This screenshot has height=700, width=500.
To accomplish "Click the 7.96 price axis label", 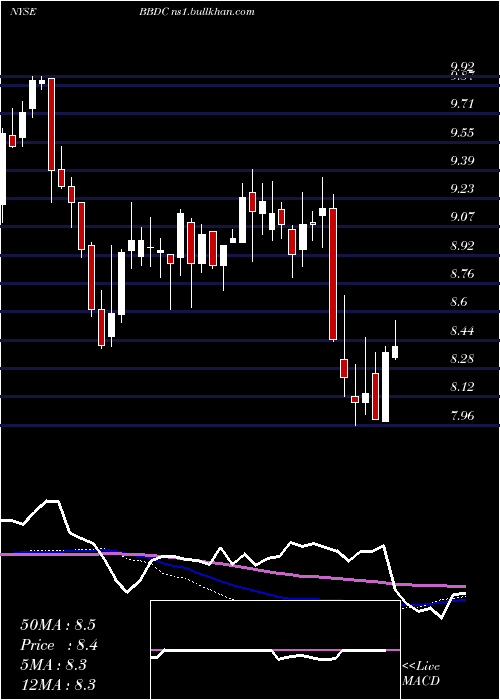I will 462,416.
